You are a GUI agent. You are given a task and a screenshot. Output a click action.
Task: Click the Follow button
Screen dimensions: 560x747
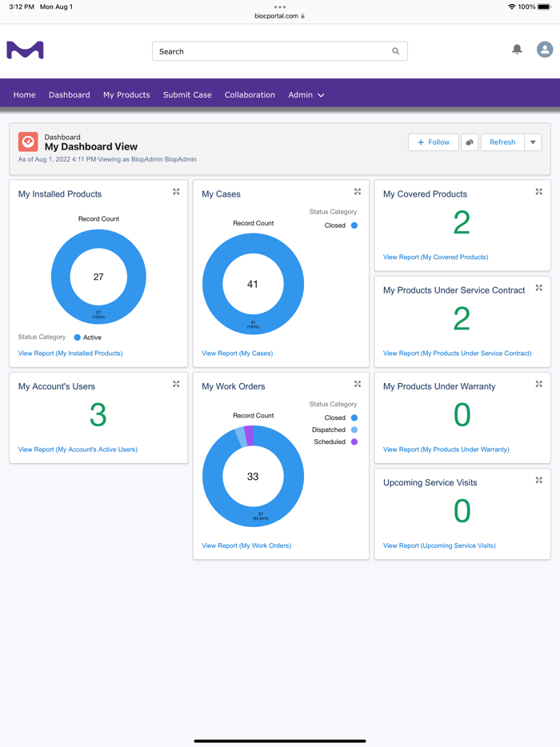[434, 142]
